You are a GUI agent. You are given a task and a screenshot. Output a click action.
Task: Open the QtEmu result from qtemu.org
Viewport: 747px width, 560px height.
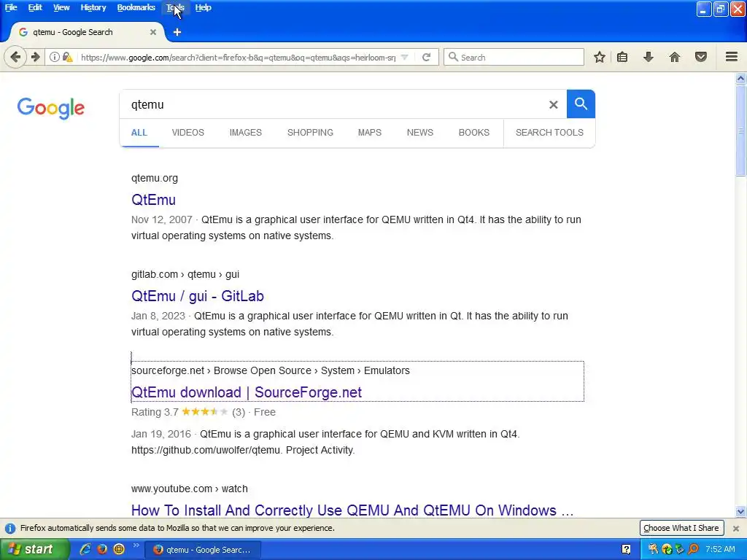pyautogui.click(x=153, y=200)
